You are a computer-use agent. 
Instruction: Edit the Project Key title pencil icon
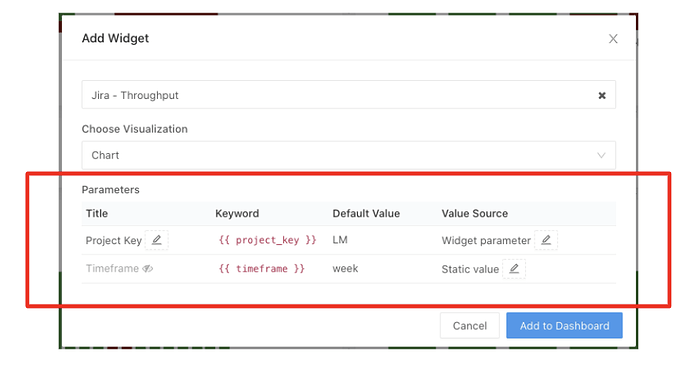coord(157,240)
